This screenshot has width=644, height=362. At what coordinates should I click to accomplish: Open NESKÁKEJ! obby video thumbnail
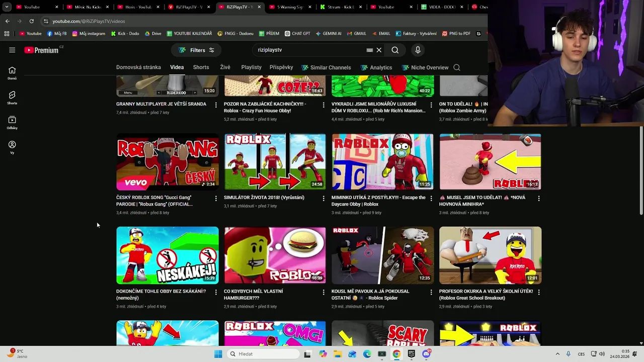(168, 255)
